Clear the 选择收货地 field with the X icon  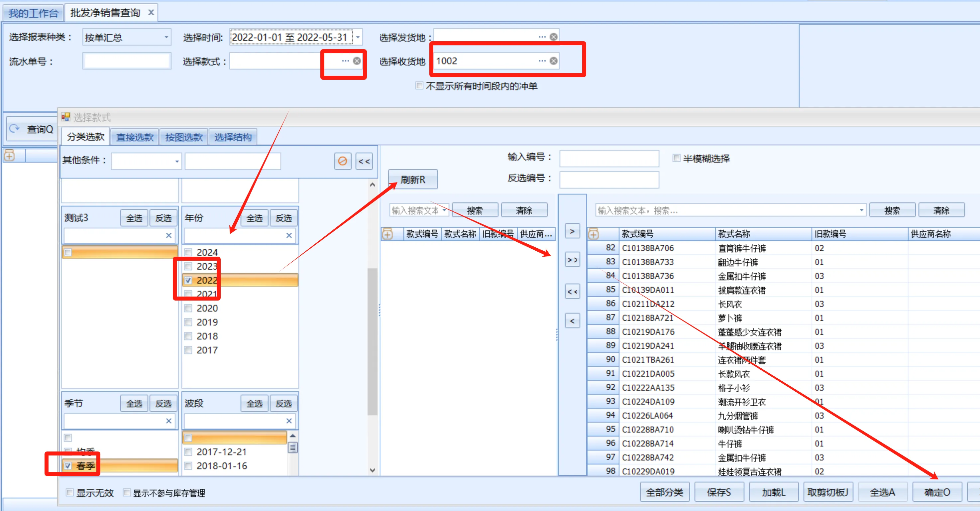tap(554, 61)
